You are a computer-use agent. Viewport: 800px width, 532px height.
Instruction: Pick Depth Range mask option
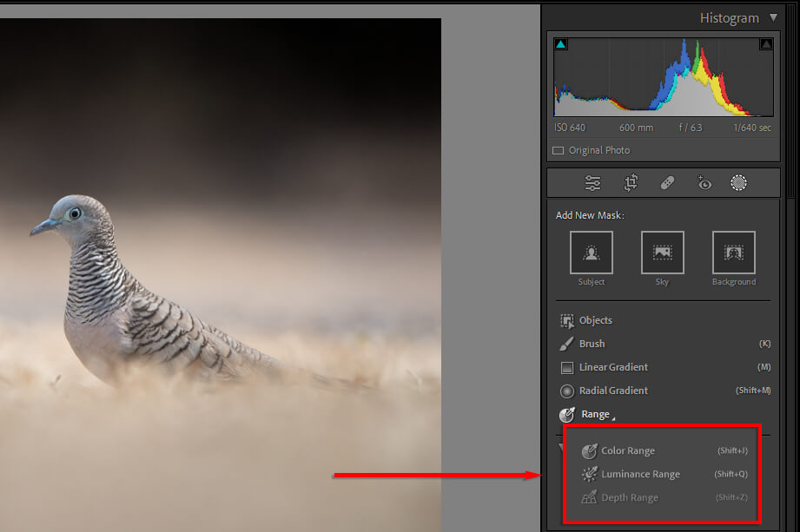629,498
